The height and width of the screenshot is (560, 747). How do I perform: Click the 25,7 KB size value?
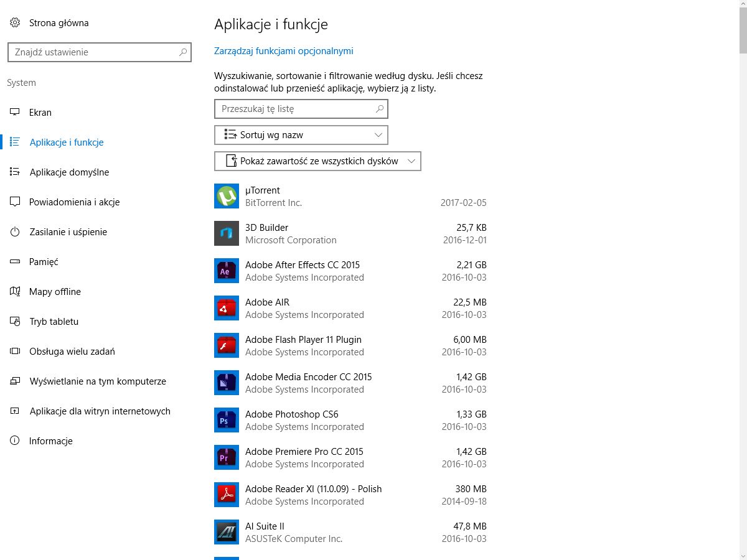coord(472,228)
